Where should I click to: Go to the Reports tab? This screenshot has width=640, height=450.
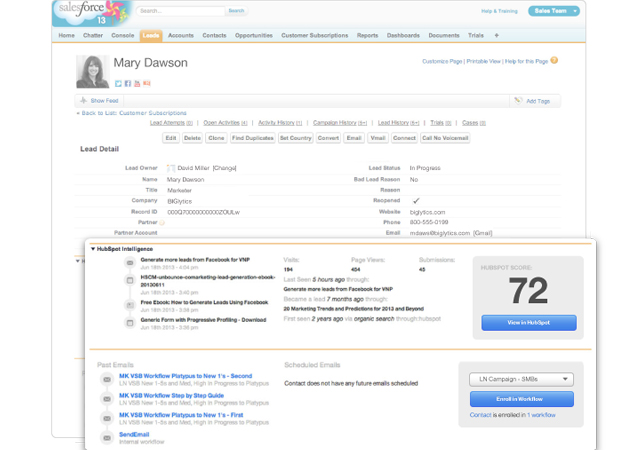click(x=367, y=36)
